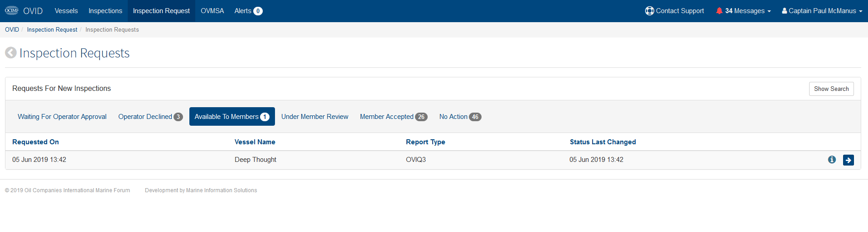Open info icon for Deep Thought row

click(x=832, y=160)
